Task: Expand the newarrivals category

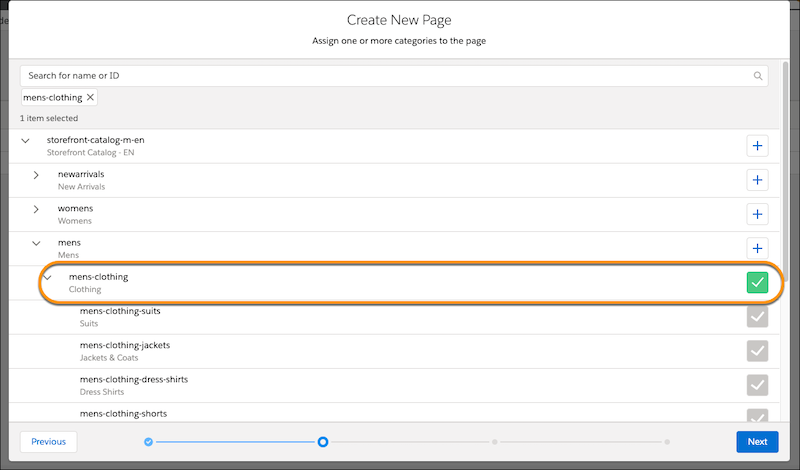Action: coord(36,175)
